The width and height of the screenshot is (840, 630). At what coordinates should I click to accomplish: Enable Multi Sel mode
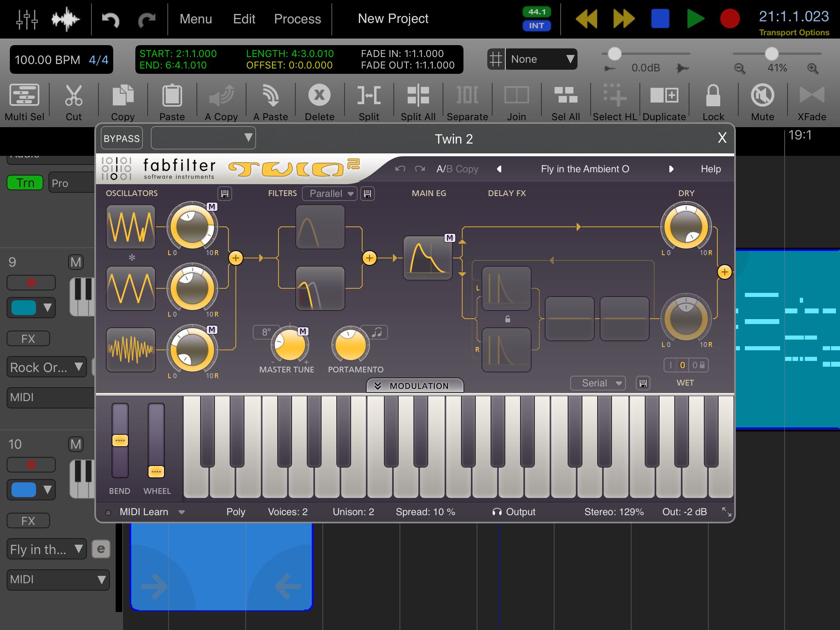[x=25, y=103]
